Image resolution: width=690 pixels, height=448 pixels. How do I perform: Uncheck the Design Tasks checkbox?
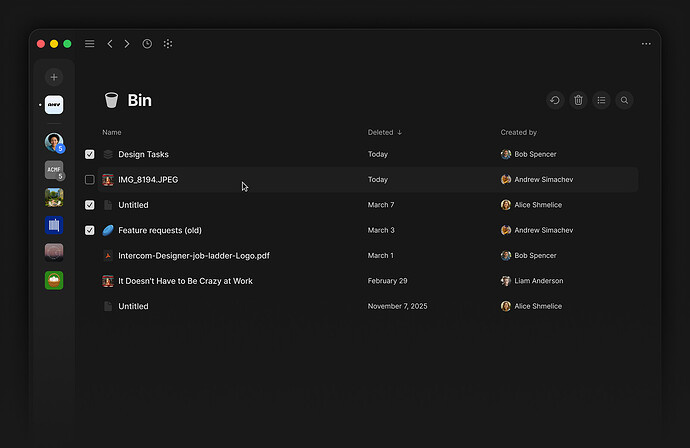pyautogui.click(x=90, y=154)
